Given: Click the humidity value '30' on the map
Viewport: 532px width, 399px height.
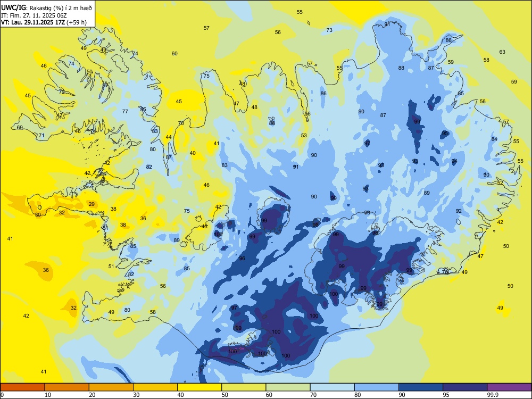Looking at the screenshot, I should pyautogui.click(x=38, y=215).
